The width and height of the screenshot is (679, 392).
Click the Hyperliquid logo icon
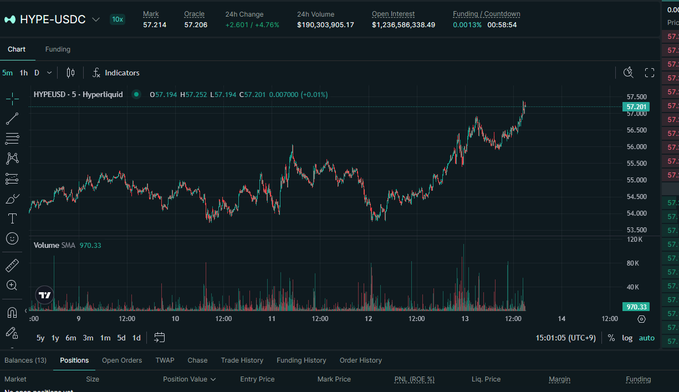[x=10, y=19]
